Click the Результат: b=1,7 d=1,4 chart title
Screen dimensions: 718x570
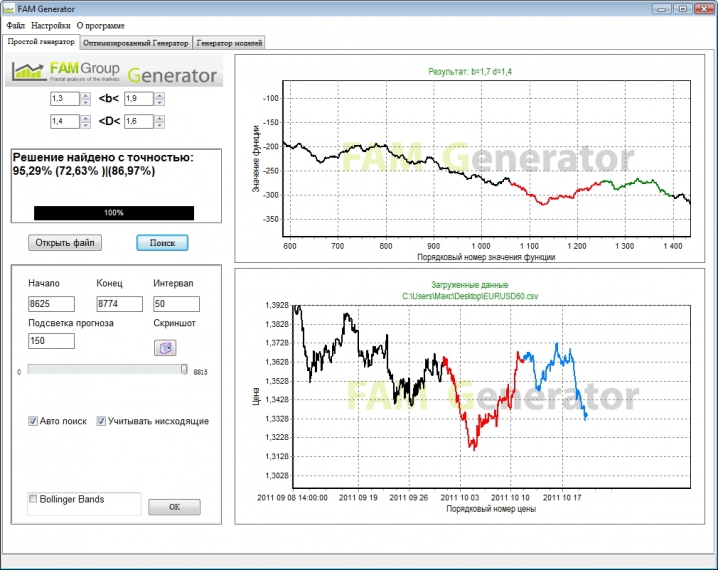(470, 71)
